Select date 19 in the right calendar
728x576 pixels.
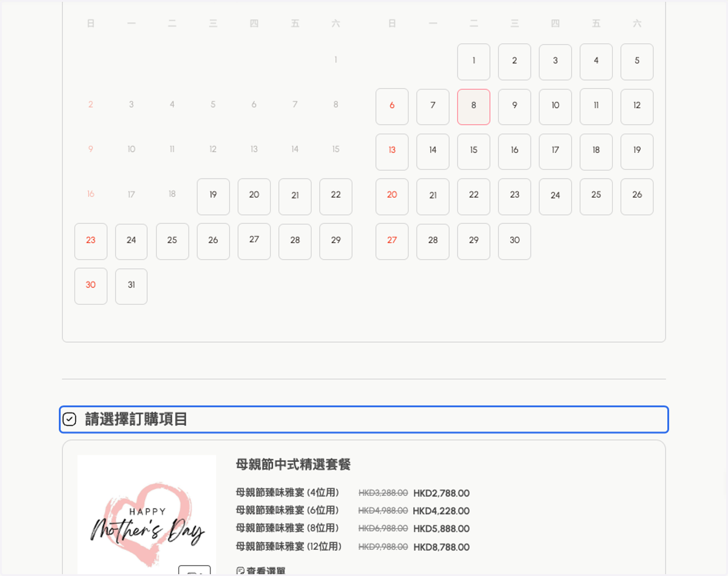pyautogui.click(x=637, y=152)
